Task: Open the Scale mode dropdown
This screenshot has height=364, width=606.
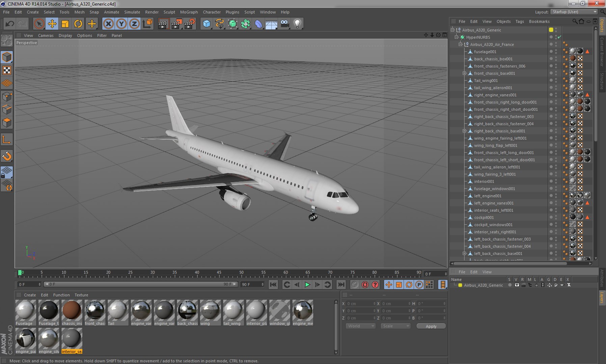Action: click(x=395, y=326)
